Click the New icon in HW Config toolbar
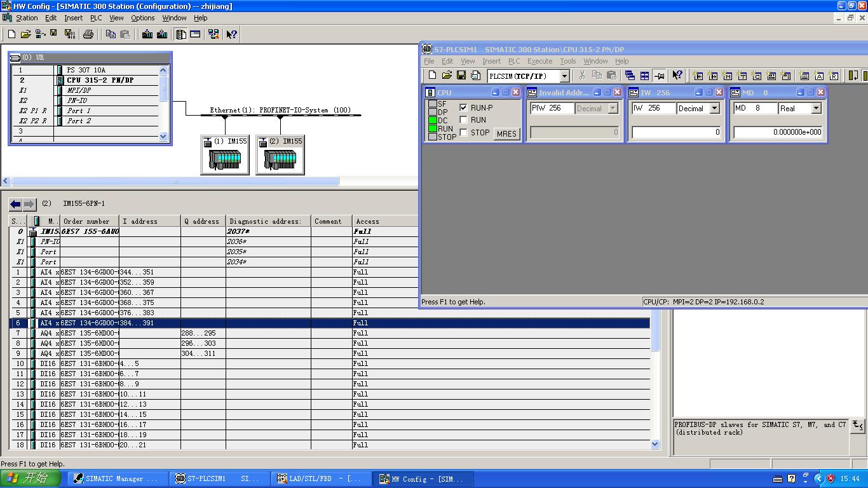This screenshot has width=868, height=488. pos(11,34)
